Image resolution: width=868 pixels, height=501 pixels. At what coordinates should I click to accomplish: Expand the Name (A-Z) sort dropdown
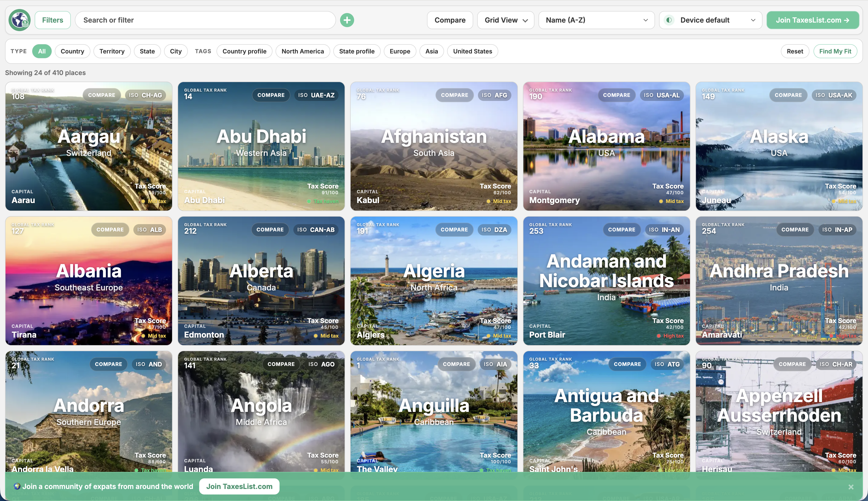(596, 20)
